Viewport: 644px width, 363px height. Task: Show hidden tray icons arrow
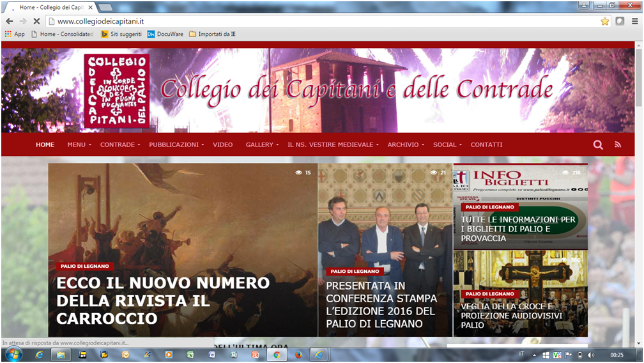(x=534, y=355)
